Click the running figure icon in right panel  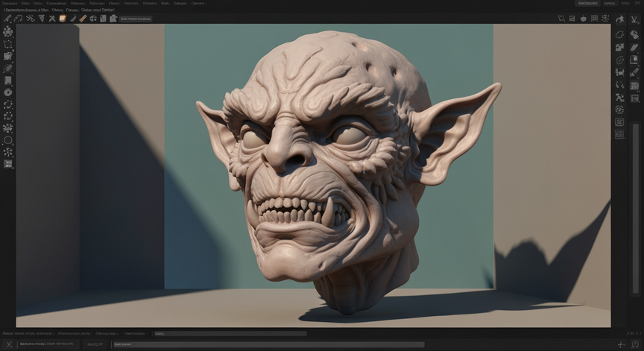[619, 19]
